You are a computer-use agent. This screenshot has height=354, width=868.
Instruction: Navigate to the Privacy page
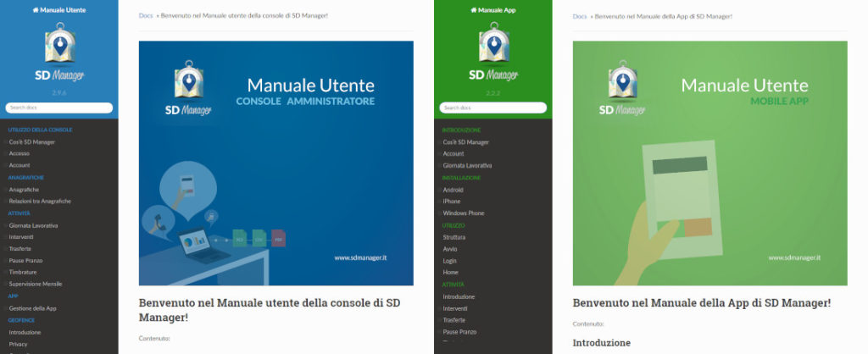pos(19,345)
